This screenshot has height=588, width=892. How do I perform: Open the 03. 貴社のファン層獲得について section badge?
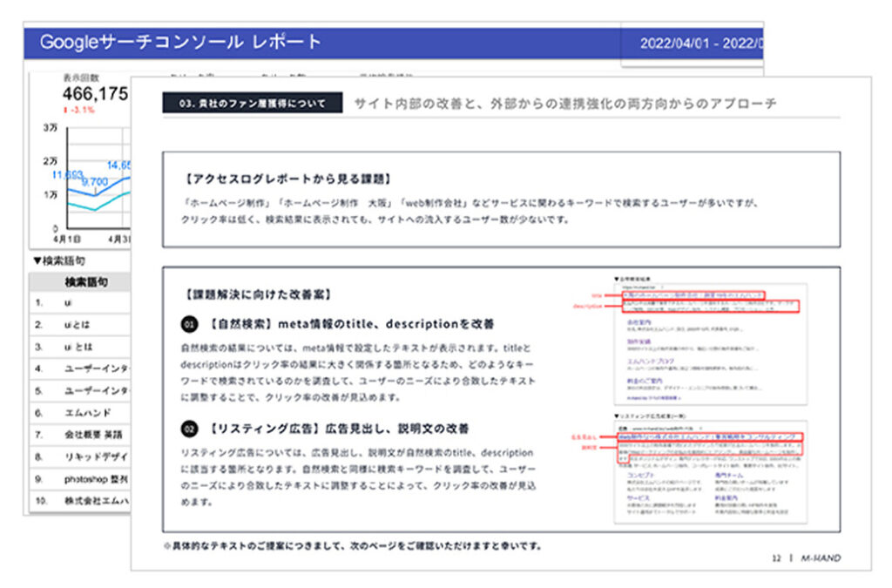point(253,103)
